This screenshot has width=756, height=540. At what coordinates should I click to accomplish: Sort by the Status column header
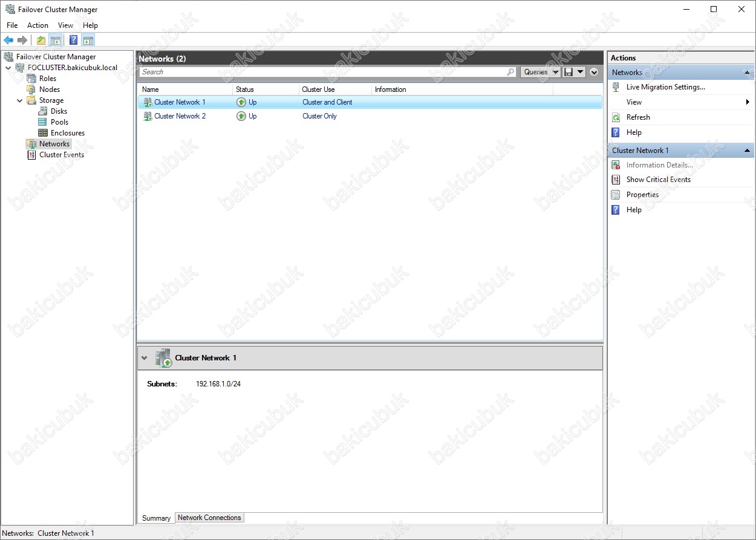[266, 89]
